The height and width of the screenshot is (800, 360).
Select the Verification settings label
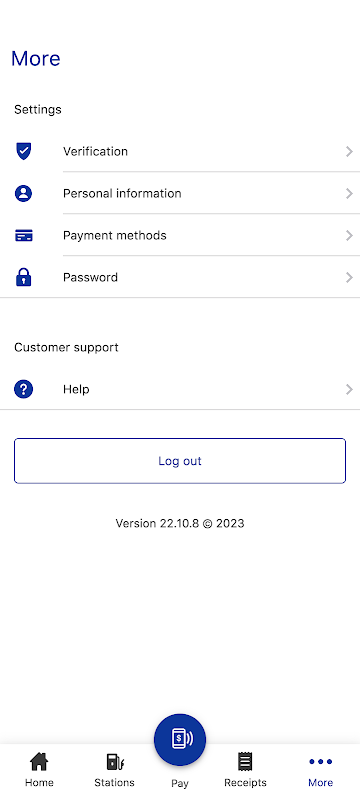[95, 152]
